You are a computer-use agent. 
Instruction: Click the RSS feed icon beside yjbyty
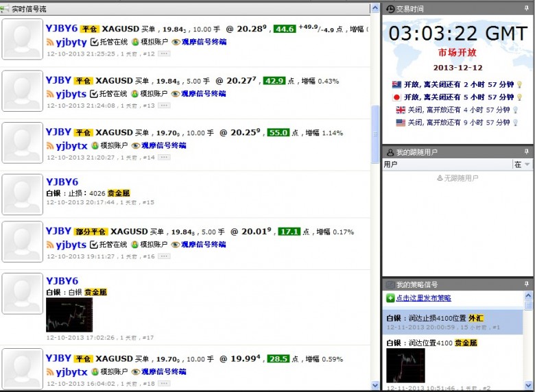coord(50,42)
